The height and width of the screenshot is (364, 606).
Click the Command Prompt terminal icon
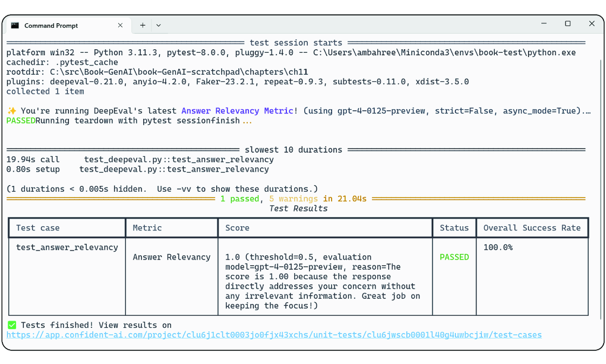tap(15, 26)
